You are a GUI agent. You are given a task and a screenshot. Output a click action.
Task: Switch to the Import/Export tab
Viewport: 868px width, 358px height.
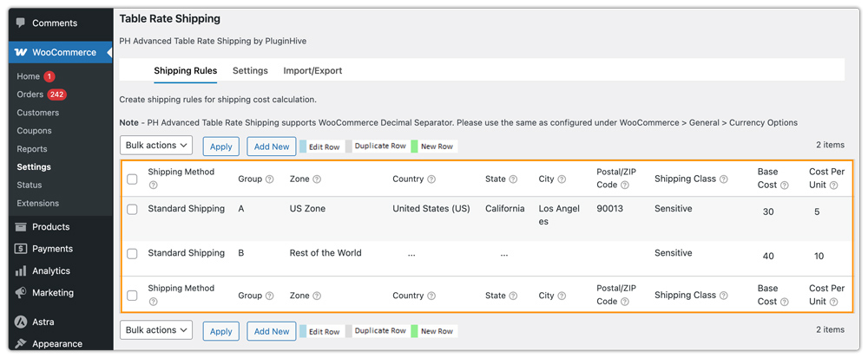(312, 71)
